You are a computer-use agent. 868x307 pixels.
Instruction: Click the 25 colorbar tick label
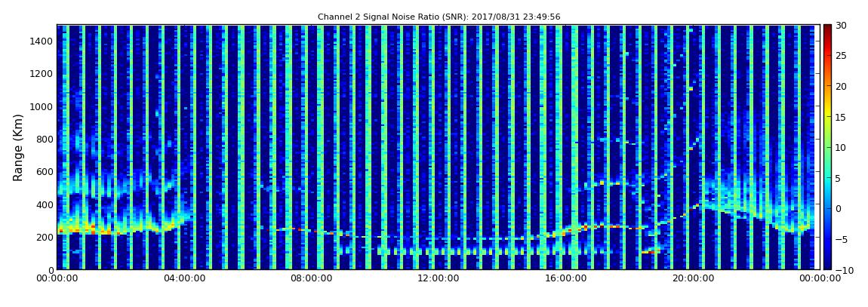[x=841, y=55]
